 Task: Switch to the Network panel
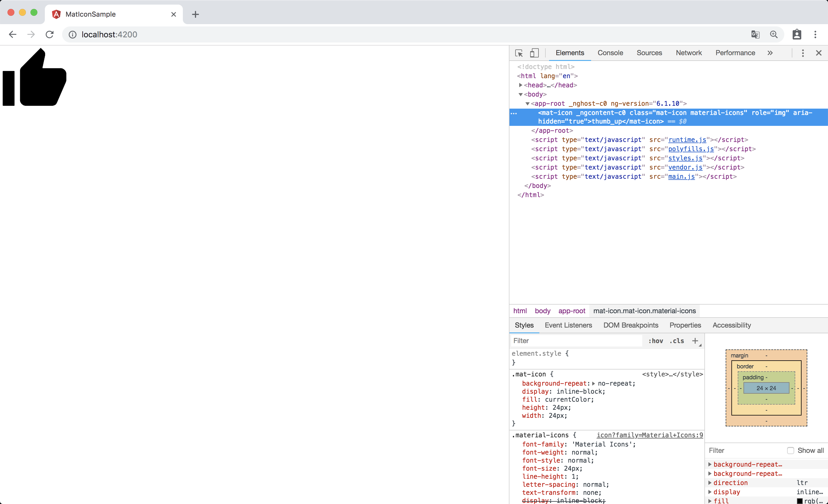point(689,53)
